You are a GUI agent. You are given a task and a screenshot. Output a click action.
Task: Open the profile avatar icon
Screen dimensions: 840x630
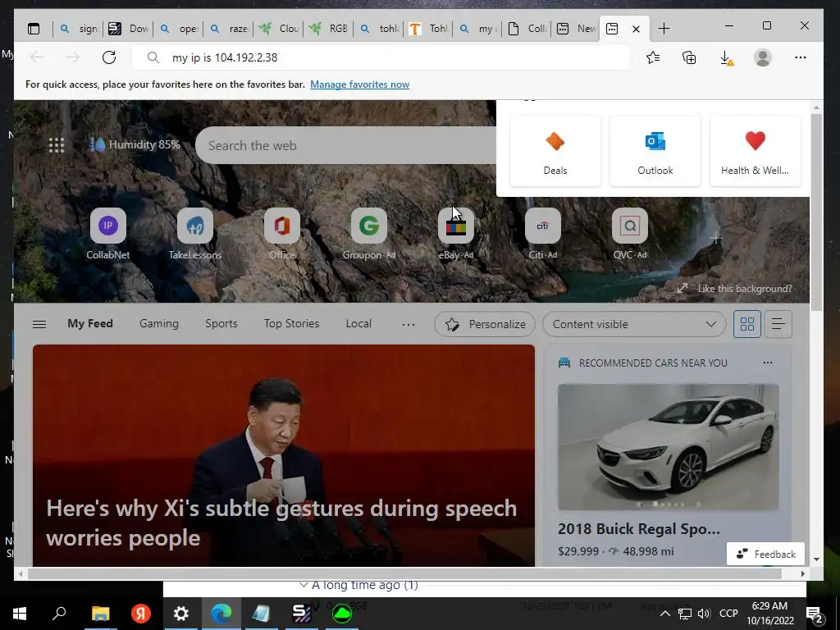762,57
